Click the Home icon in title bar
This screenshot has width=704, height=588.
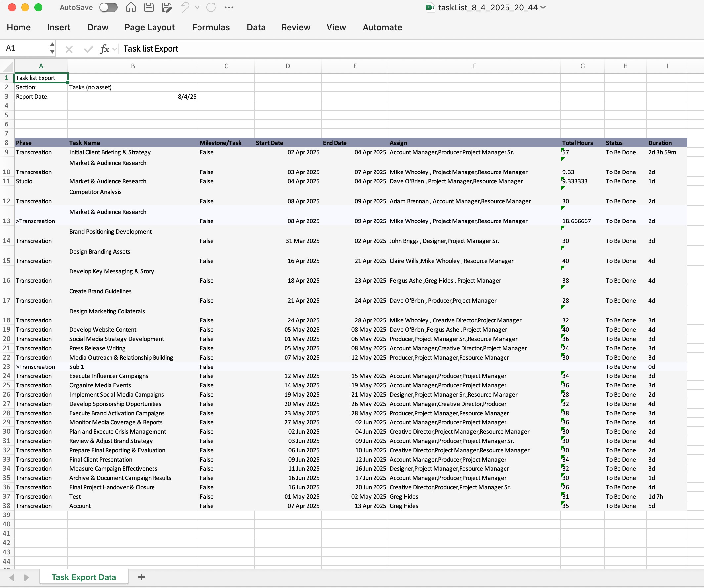pos(131,7)
